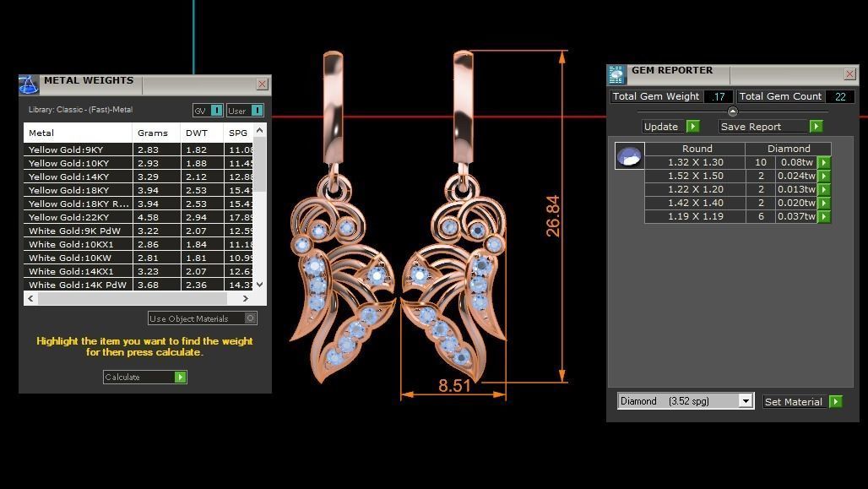Click the green arrow beside Save Report
868x489 pixels.
(816, 127)
